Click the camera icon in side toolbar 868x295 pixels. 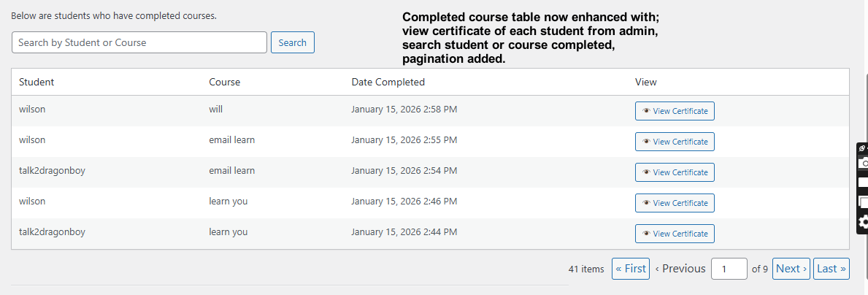tap(864, 163)
